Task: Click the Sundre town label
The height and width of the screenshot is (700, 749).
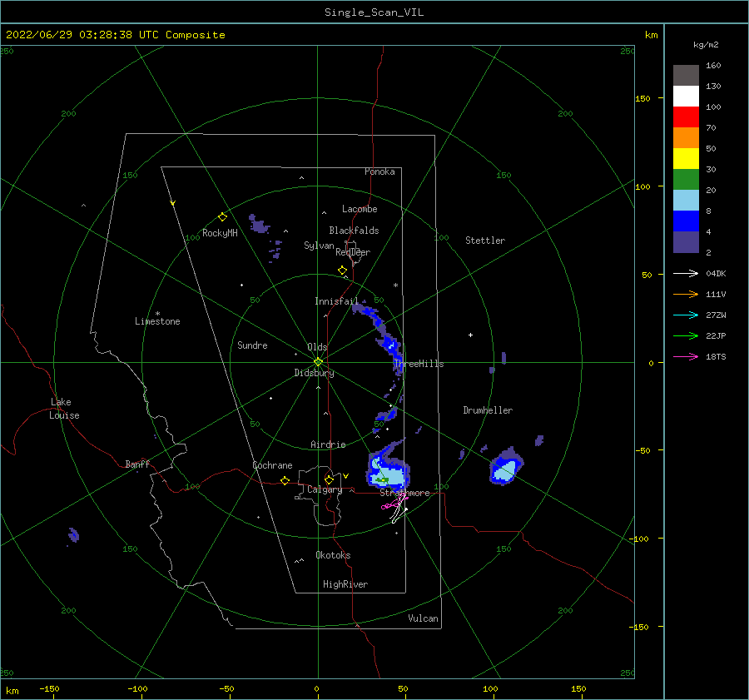Action: coord(252,345)
